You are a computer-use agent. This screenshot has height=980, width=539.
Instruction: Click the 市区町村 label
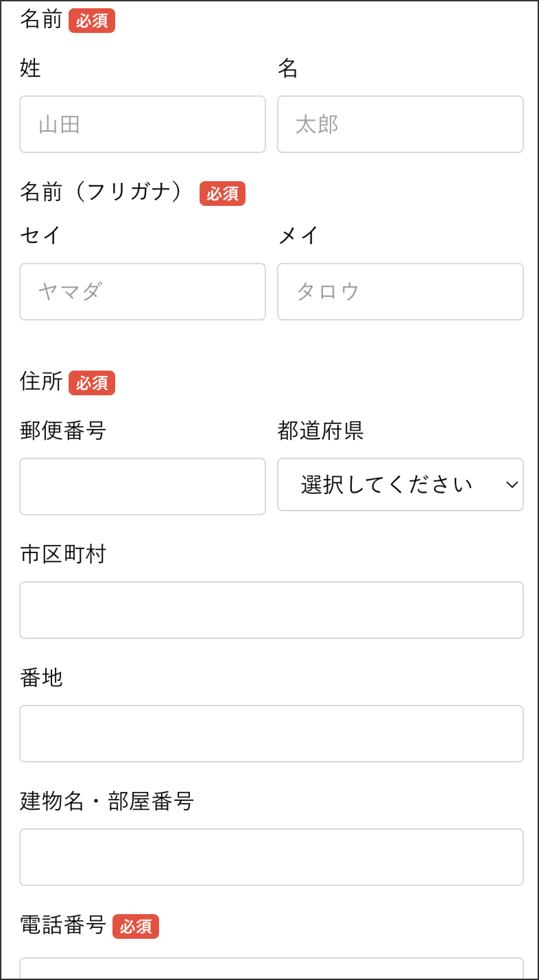(63, 554)
